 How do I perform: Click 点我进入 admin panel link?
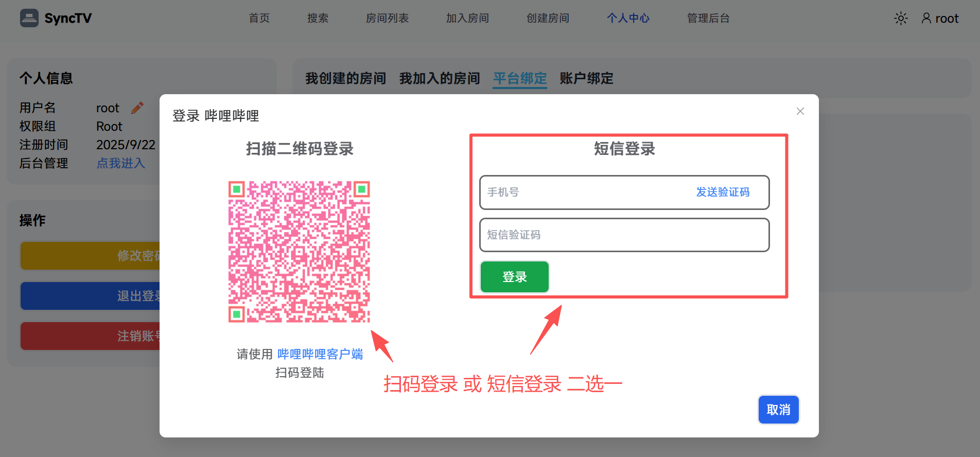pos(120,163)
